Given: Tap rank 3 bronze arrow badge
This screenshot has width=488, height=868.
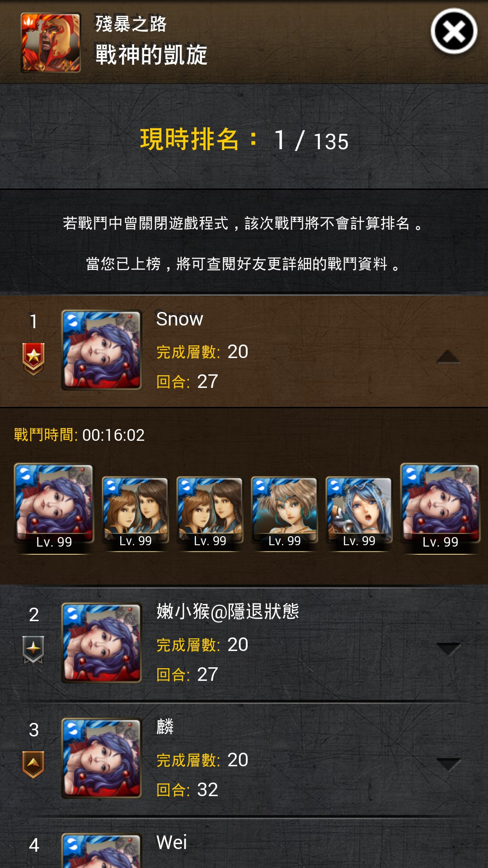Looking at the screenshot, I should [x=33, y=764].
